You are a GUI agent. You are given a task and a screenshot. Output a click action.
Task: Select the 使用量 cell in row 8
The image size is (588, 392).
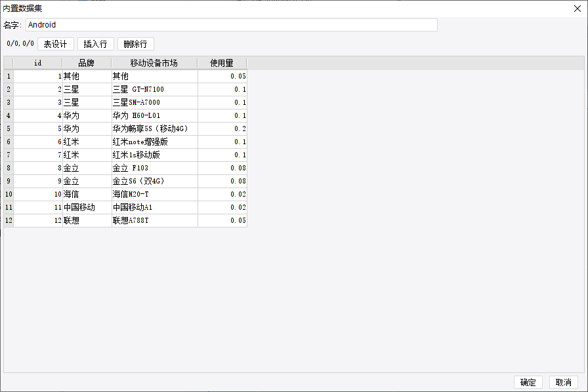pos(222,168)
